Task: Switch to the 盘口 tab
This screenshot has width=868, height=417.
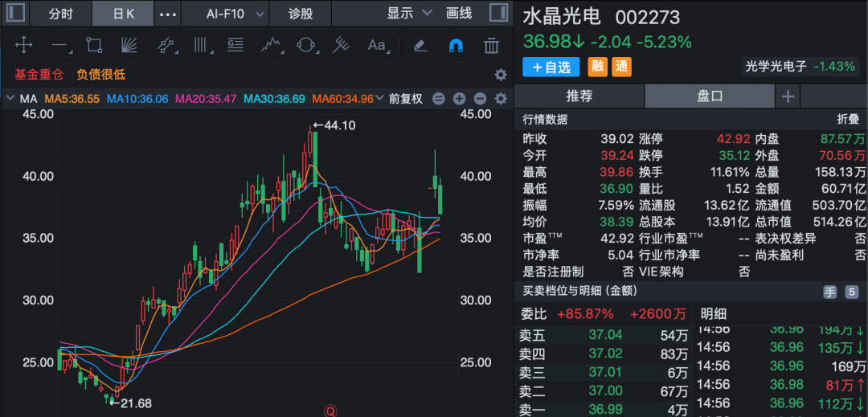Action: pyautogui.click(x=710, y=96)
